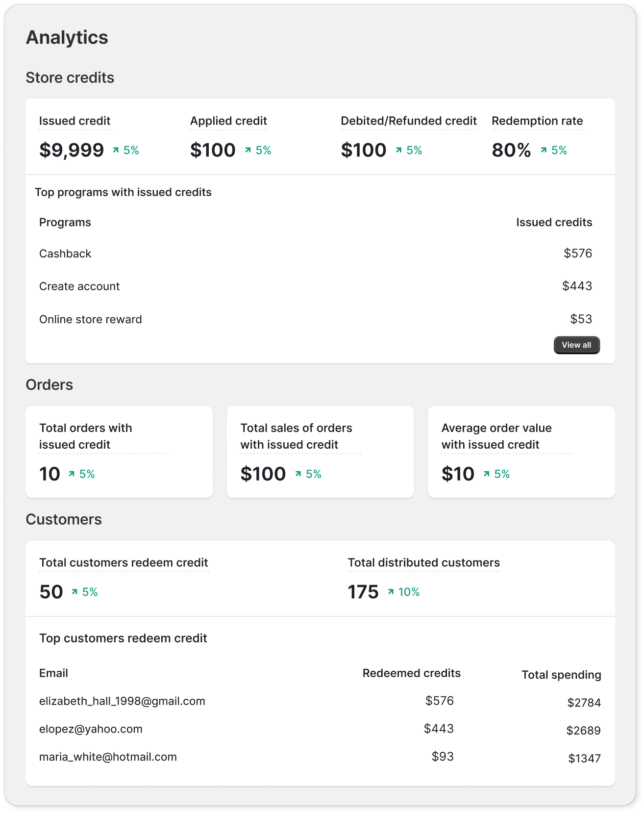This screenshot has width=644, height=814.
Task: Click the Issued credit metric label
Action: tap(75, 121)
